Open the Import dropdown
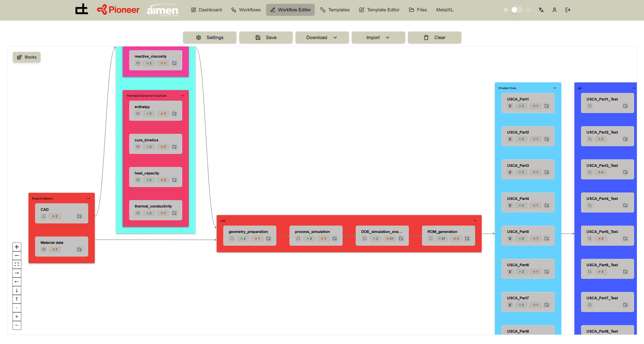The width and height of the screenshot is (644, 344). pos(378,38)
